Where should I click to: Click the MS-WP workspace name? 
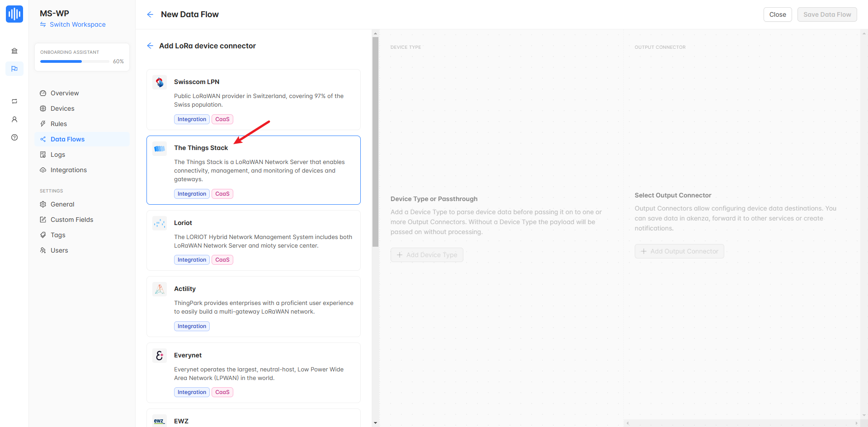click(54, 14)
